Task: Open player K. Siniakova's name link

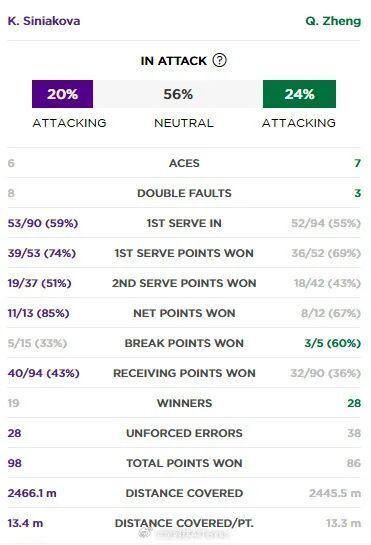Action: [44, 21]
